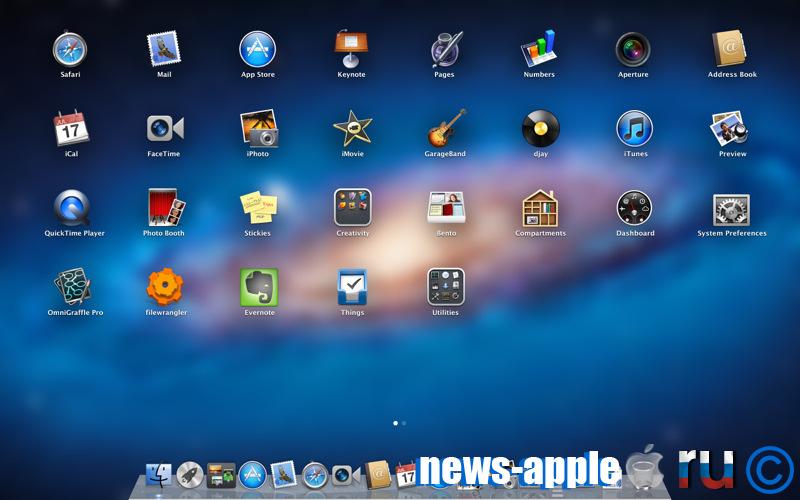The width and height of the screenshot is (800, 500).
Task: Open the filewrangler app
Action: tap(165, 287)
